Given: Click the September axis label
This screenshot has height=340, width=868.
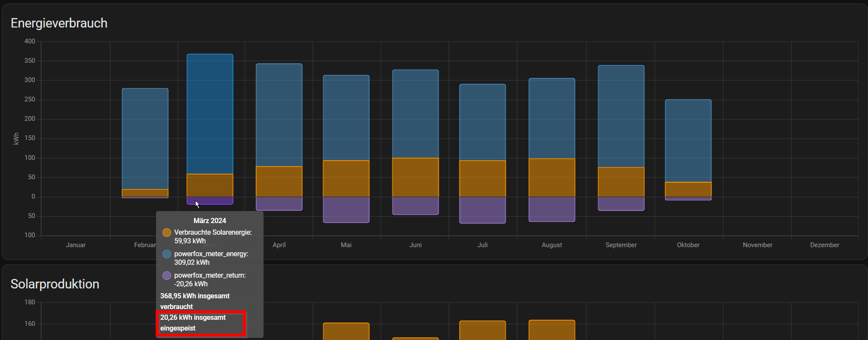Looking at the screenshot, I should click(x=621, y=245).
